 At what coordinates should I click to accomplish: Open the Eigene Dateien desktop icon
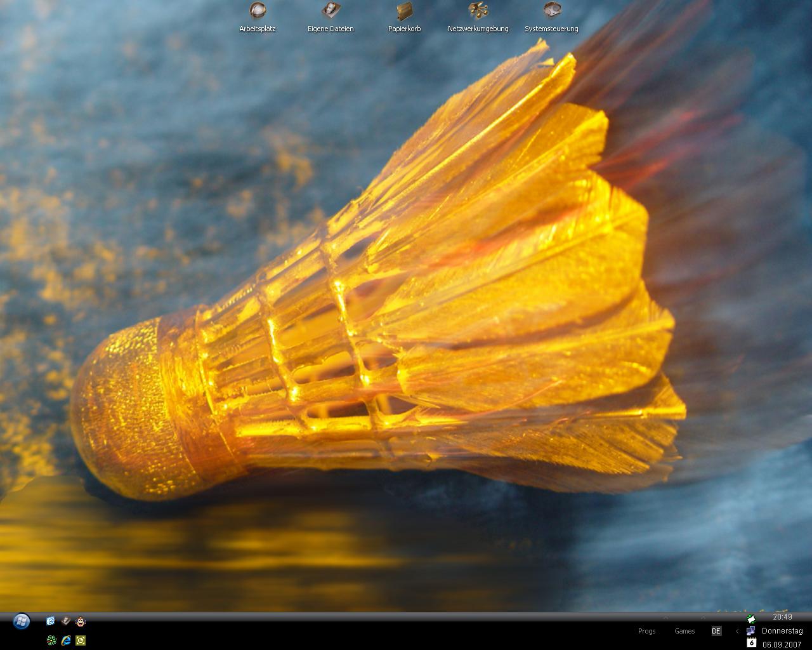click(331, 17)
